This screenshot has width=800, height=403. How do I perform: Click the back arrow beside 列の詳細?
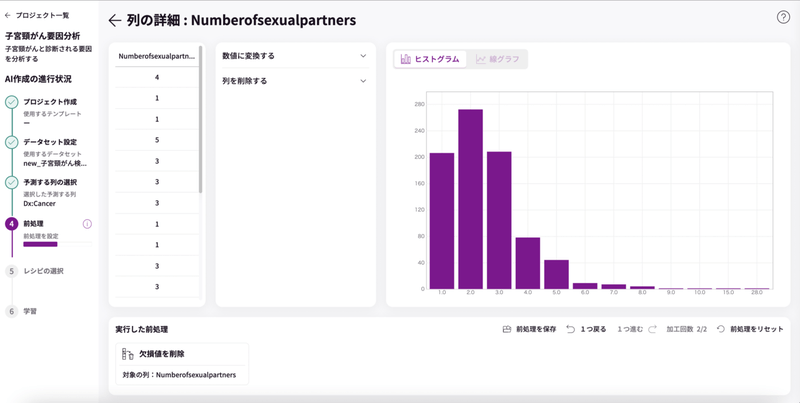pos(115,20)
